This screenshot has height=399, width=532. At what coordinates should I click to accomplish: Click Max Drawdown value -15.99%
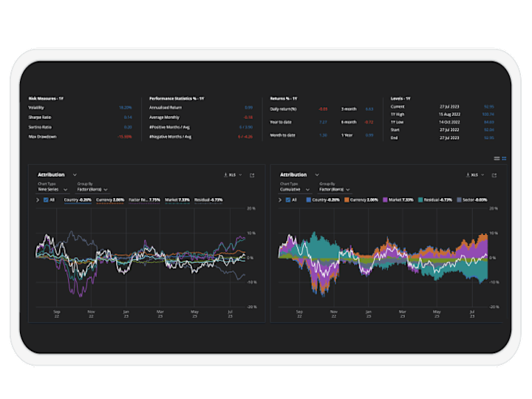coord(125,137)
